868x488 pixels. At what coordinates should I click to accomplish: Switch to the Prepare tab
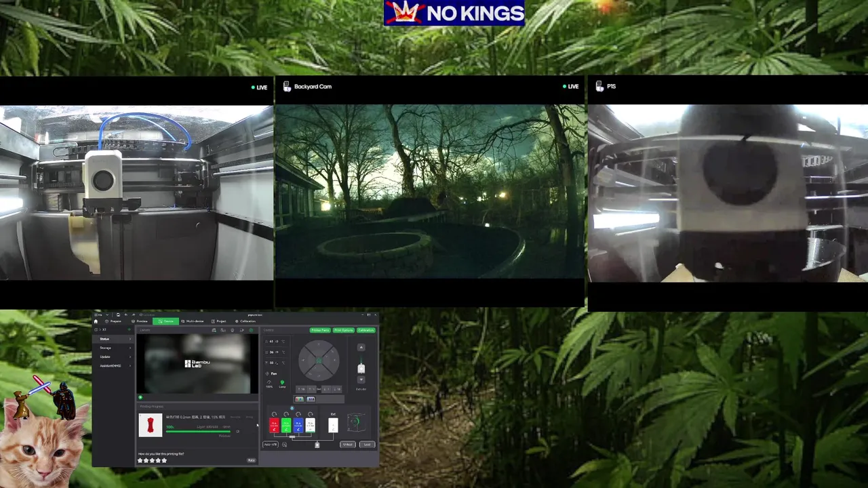coord(113,321)
